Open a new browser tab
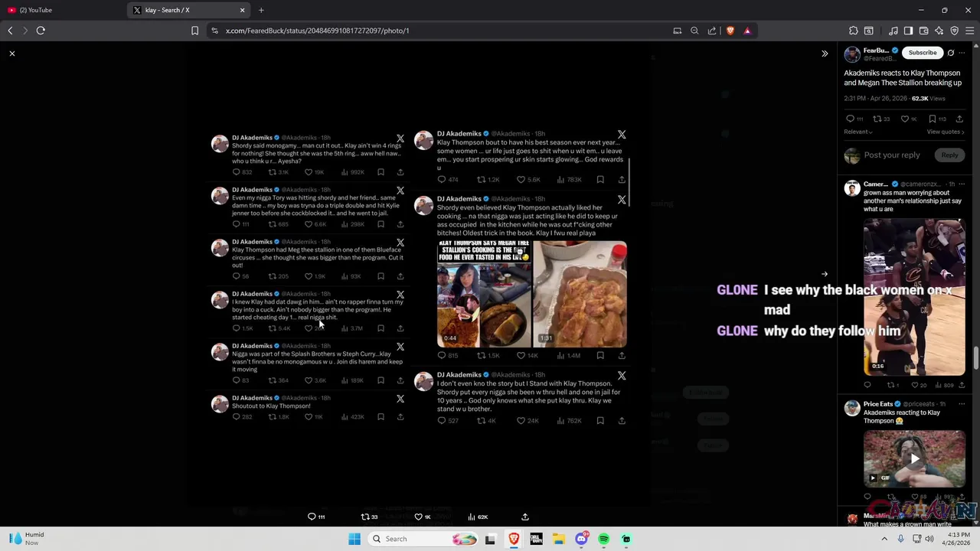The width and height of the screenshot is (980, 551). tap(261, 10)
